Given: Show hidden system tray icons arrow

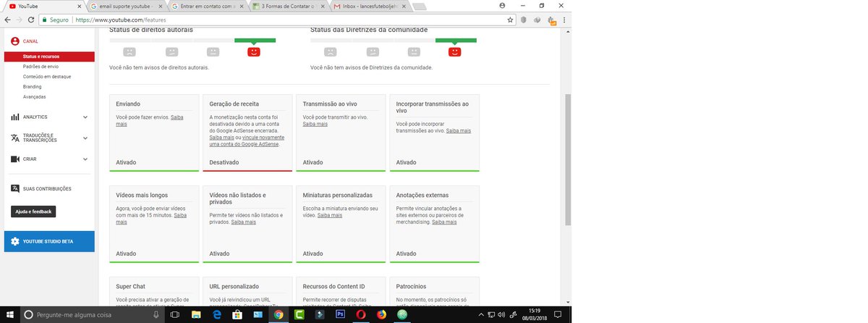Looking at the screenshot, I should point(480,315).
